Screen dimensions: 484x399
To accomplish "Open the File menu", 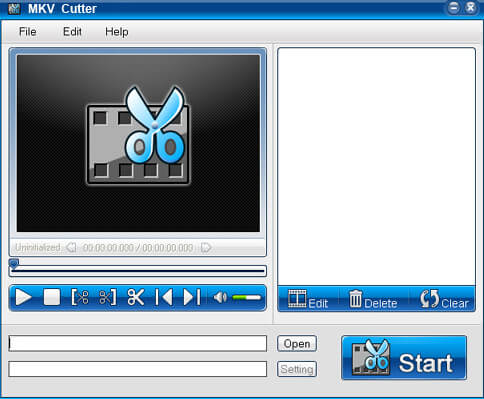I will pos(28,32).
